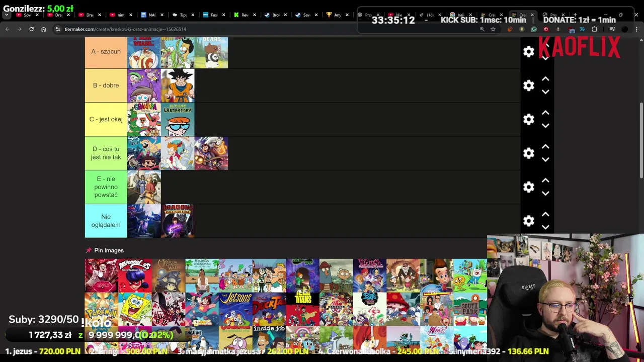
Task: Click the page vertical scrollbar thumb
Action: click(641, 140)
